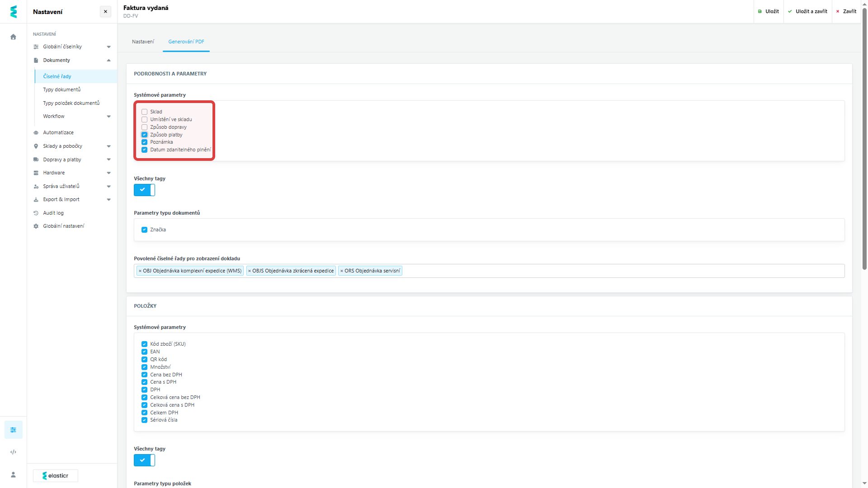Screen dimensions: 868x488
Task: Open Číselné řady in the sidebar
Action: coord(75,76)
